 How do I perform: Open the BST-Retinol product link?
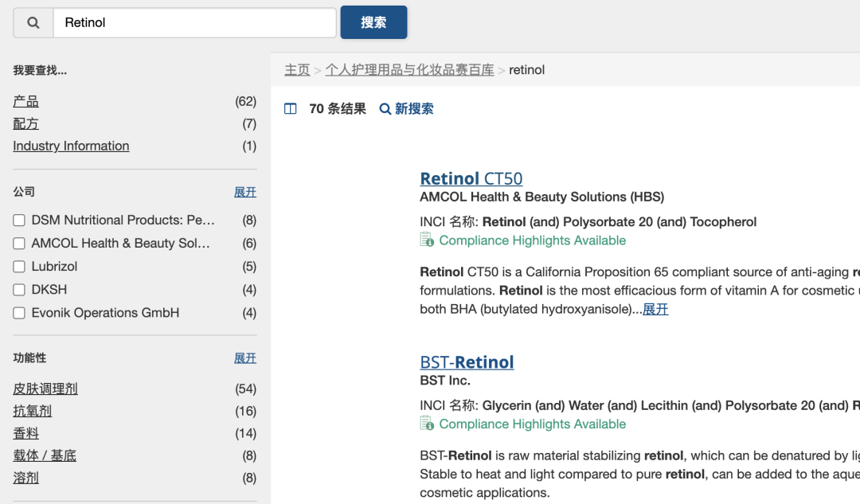point(467,361)
